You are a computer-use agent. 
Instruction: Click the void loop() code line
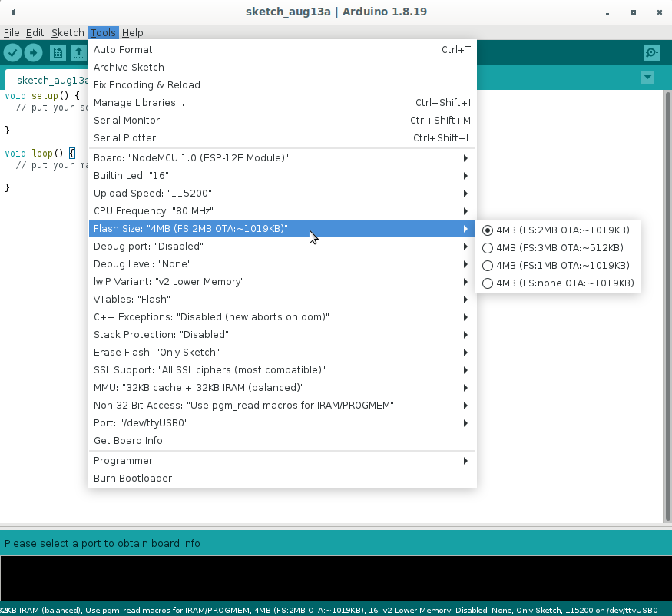coord(40,153)
